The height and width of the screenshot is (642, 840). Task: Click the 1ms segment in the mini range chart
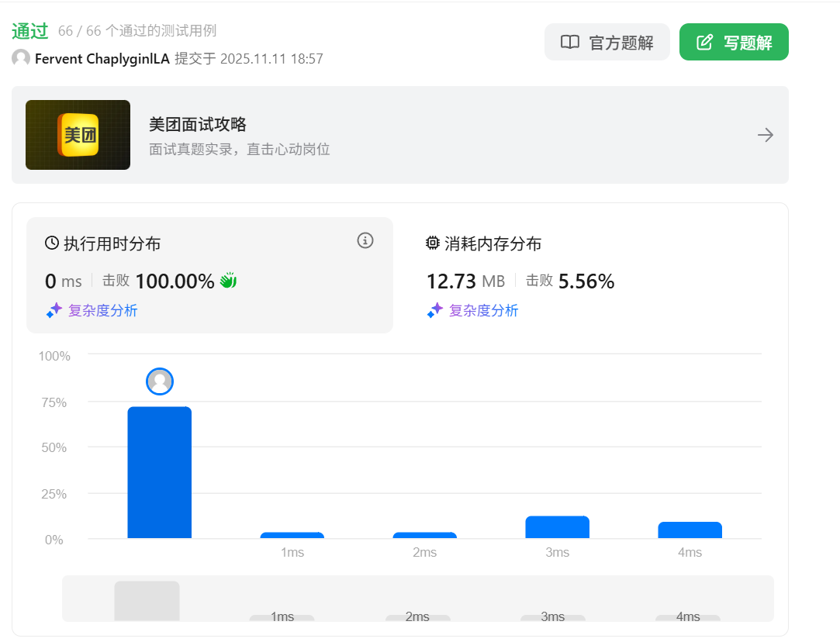pyautogui.click(x=282, y=617)
